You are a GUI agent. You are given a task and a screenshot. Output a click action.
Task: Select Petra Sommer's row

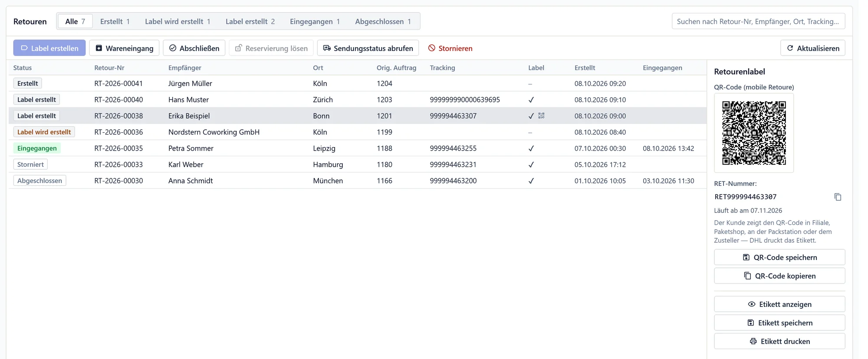pos(358,148)
